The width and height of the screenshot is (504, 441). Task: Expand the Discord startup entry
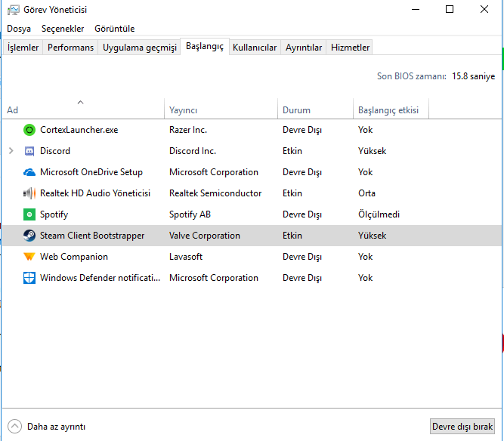[x=11, y=151]
